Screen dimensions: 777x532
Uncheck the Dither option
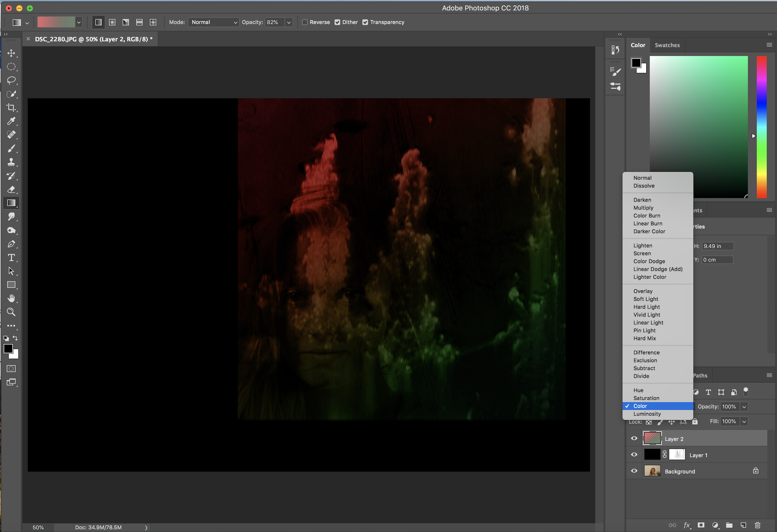tap(337, 22)
